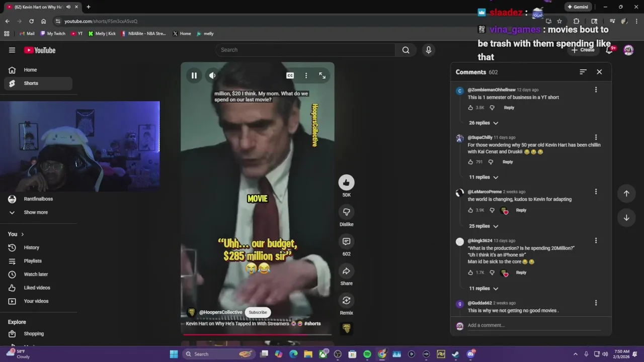Screen dimensions: 644x362
Task: Go to previous Short with up arrow
Action: [x=626, y=194]
